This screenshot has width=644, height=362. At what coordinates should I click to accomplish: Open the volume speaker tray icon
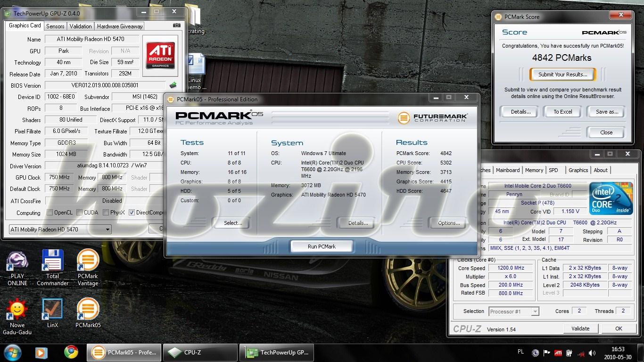tap(592, 352)
